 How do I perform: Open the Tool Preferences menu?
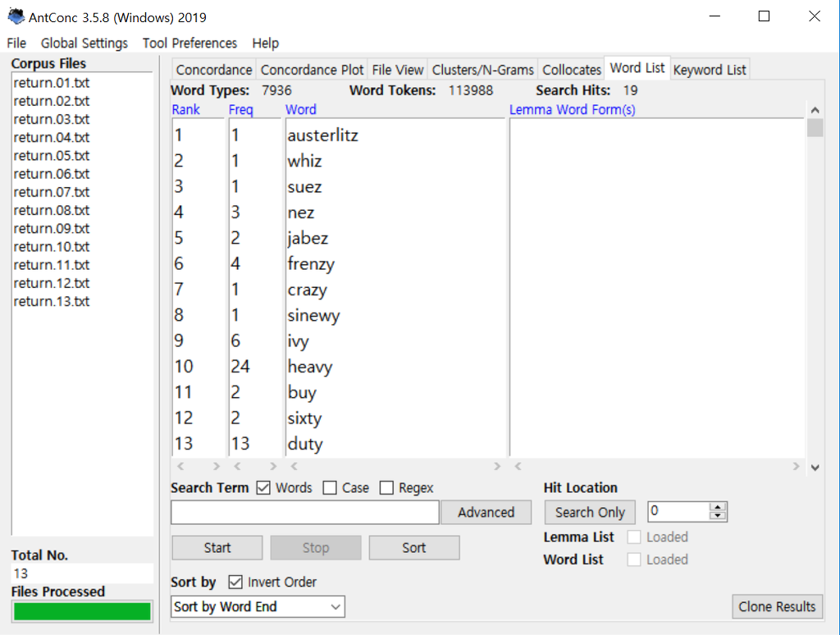point(189,43)
